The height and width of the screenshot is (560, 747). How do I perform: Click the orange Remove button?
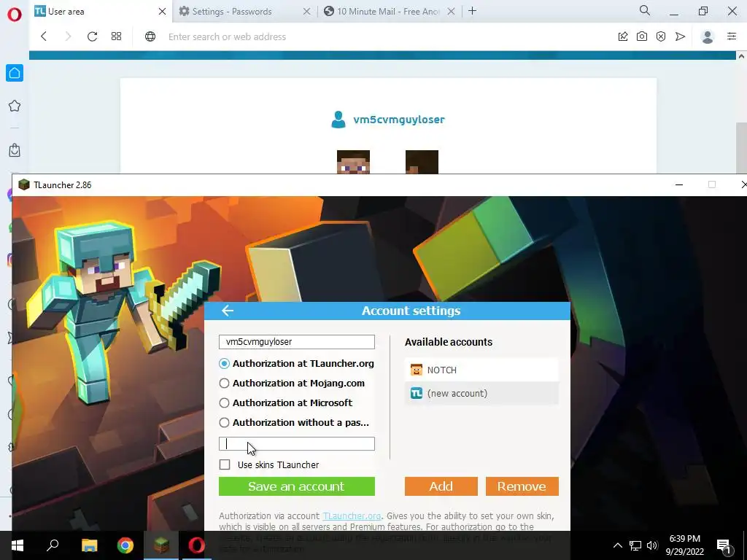pos(522,486)
